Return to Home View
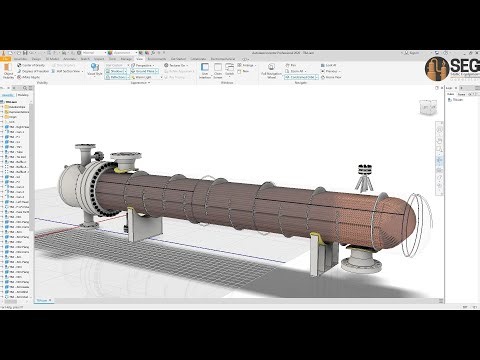Image resolution: width=480 pixels, height=360 pixels. (x=331, y=77)
